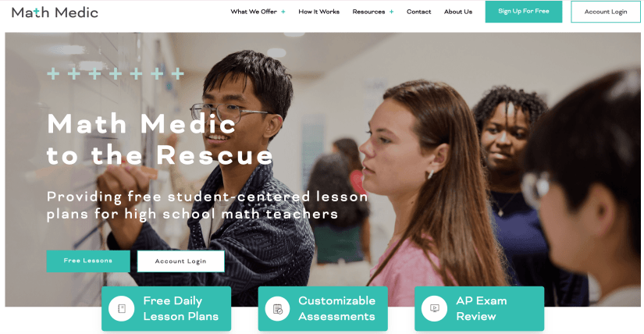The width and height of the screenshot is (644, 334).
Task: Open the How It Works page
Action: click(318, 12)
